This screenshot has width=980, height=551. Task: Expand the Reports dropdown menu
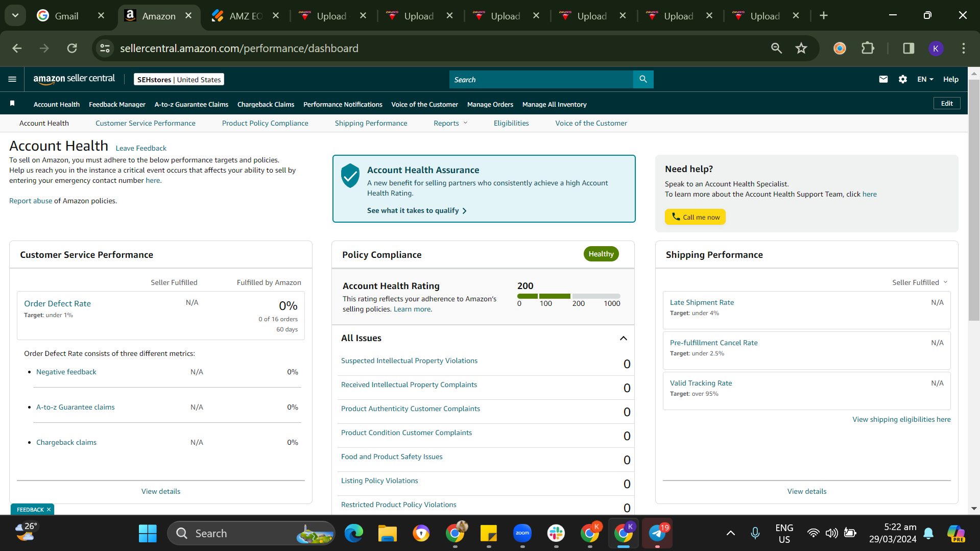click(x=450, y=123)
